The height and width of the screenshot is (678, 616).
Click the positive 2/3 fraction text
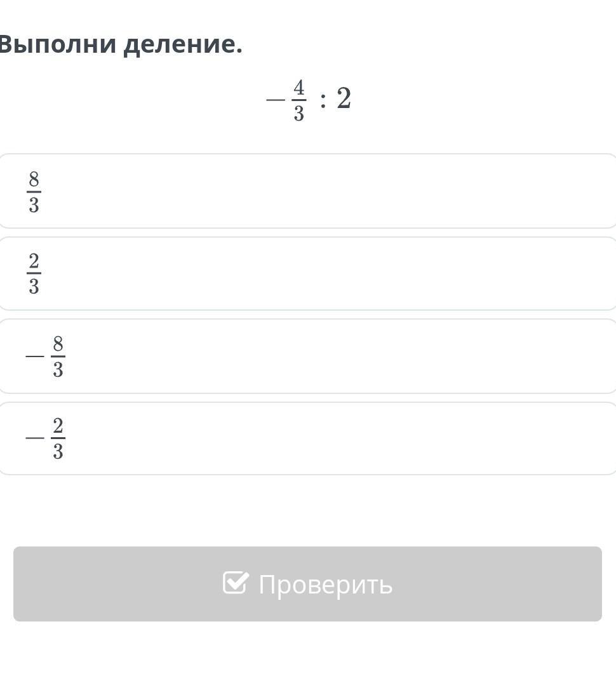coord(34,274)
